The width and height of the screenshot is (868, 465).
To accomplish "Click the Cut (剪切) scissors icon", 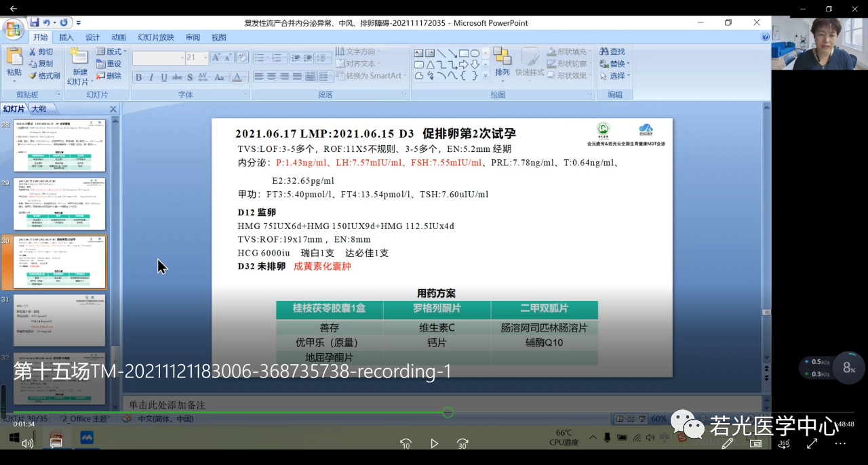I will coord(33,52).
